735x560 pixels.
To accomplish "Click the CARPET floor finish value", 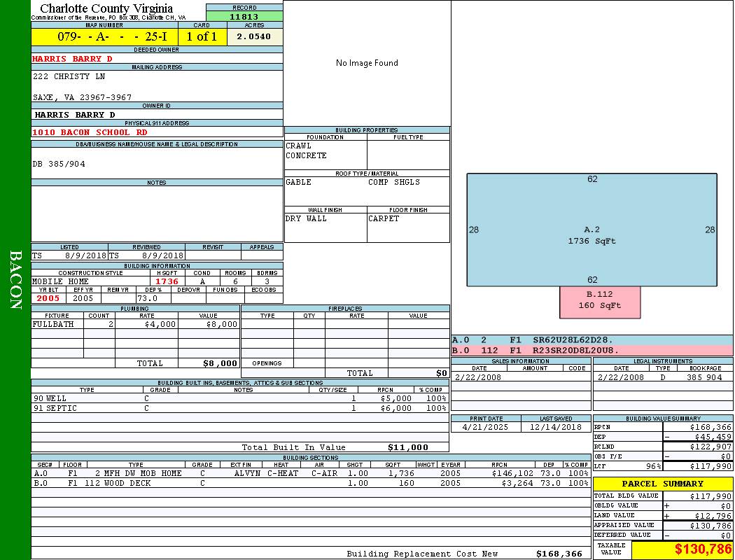I will click(x=384, y=218).
